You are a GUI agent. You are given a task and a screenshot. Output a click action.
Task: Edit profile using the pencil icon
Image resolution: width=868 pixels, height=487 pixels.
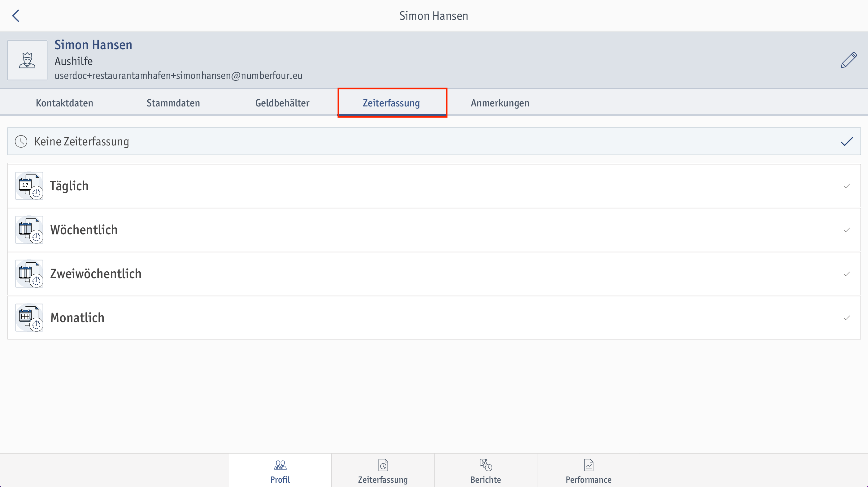[848, 60]
